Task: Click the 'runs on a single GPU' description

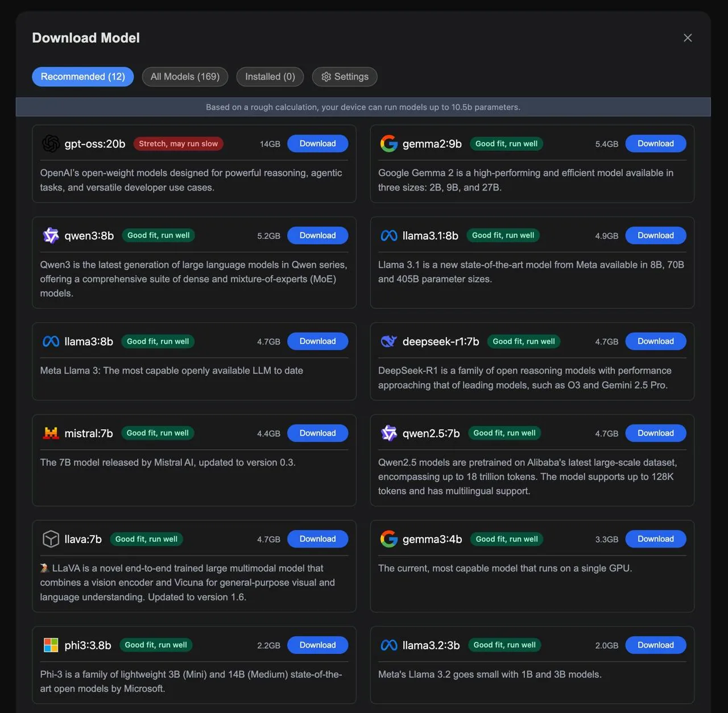Action: click(505, 569)
